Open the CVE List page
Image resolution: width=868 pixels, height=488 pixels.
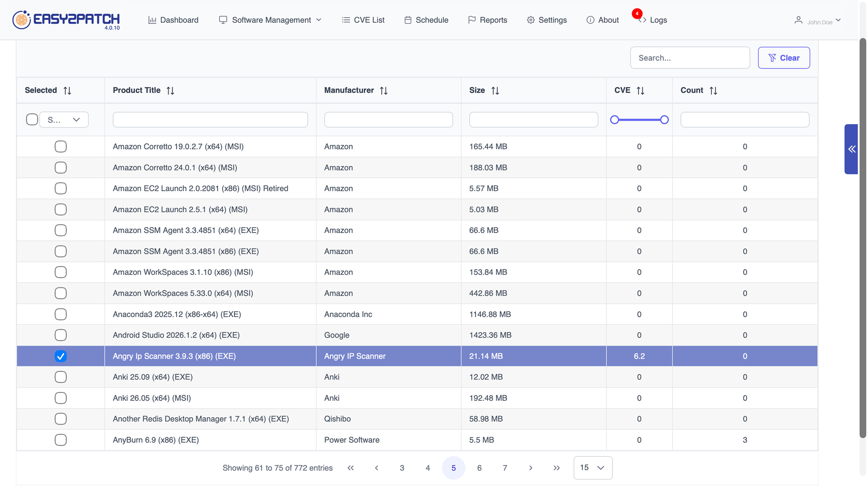click(363, 20)
